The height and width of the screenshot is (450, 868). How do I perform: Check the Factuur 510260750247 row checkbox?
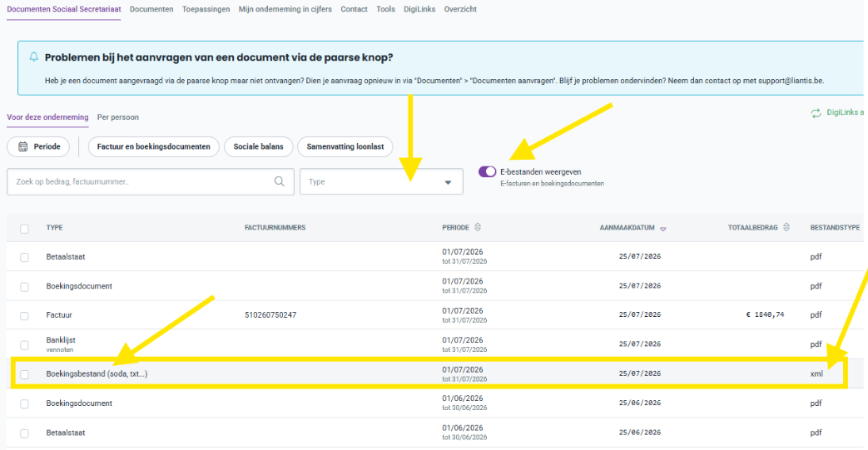click(x=24, y=315)
